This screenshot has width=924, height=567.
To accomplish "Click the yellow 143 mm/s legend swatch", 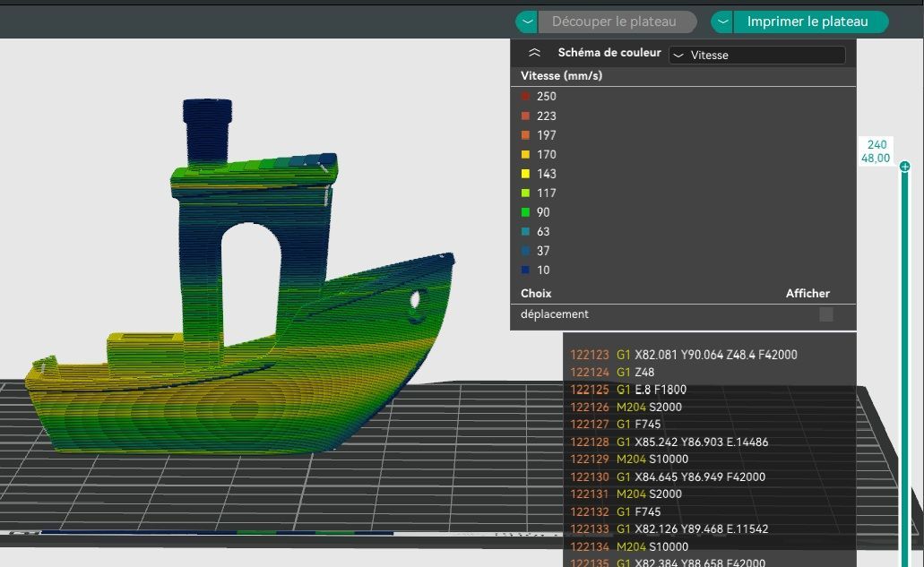I will [526, 174].
